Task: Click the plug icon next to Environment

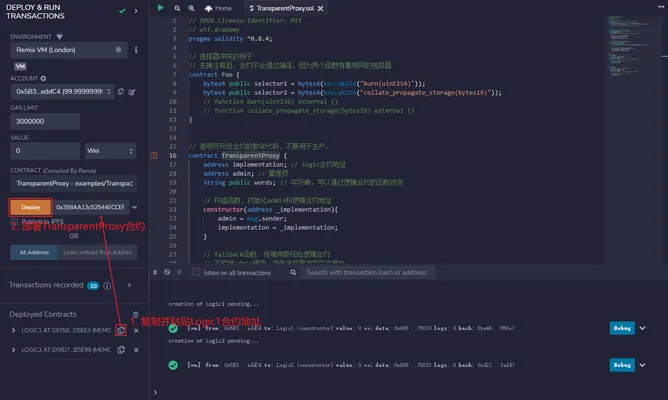Action: tap(59, 37)
